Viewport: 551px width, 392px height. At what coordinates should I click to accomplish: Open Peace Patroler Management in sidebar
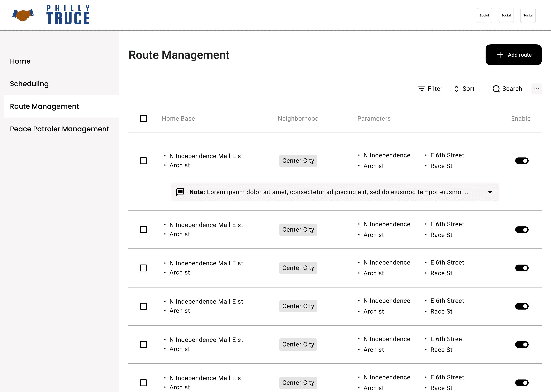click(59, 129)
